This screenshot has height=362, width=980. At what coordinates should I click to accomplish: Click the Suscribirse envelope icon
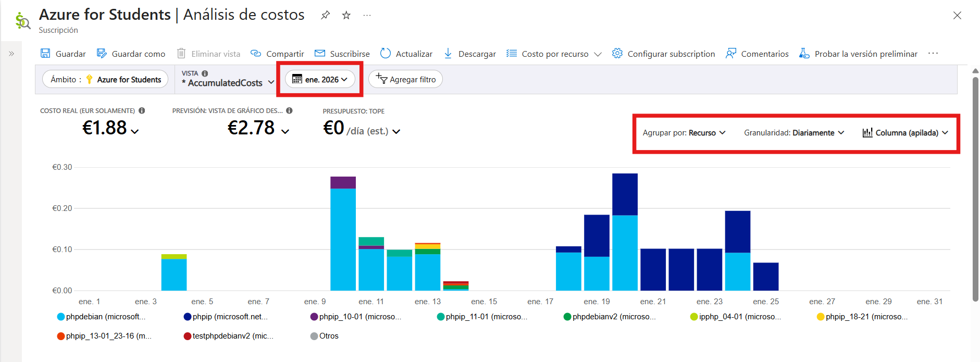[320, 54]
